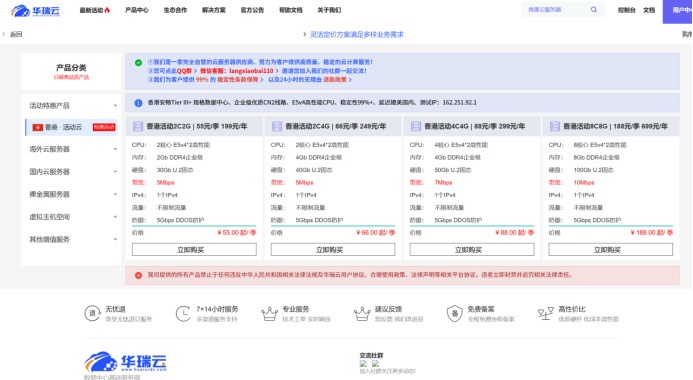Click the green checkmark notice icon

tap(138, 63)
